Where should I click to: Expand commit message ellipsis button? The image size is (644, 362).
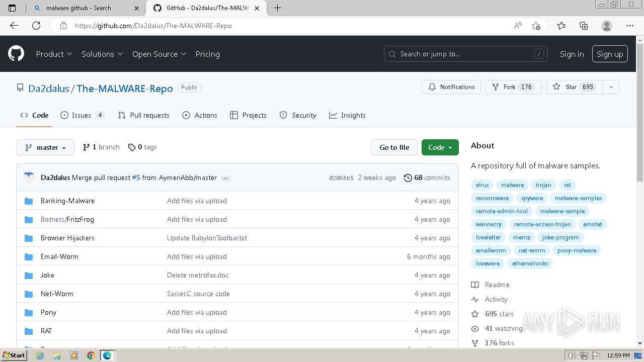coord(225,178)
